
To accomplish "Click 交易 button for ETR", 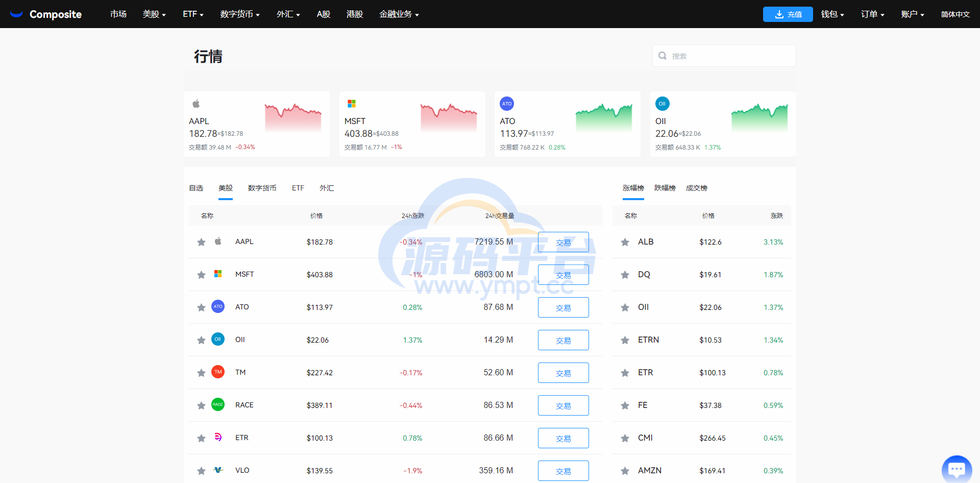I will pos(563,438).
